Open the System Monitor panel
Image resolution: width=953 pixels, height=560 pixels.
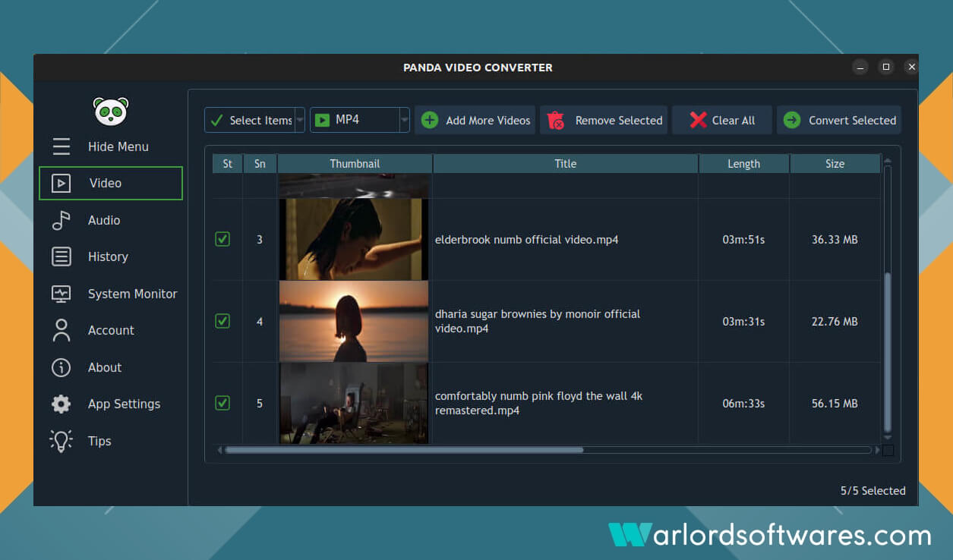(132, 294)
